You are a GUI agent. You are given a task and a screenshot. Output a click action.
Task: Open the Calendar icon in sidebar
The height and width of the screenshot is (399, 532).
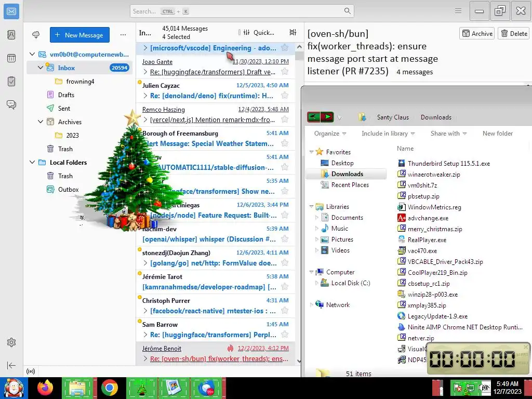(x=11, y=58)
